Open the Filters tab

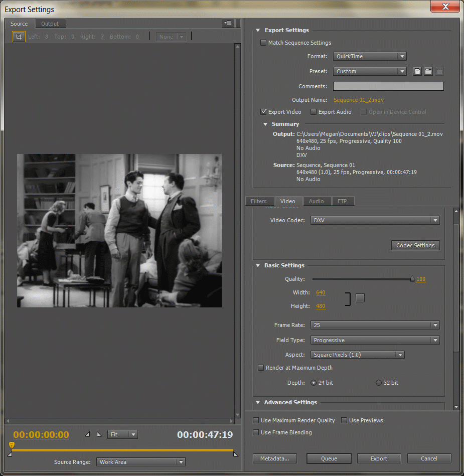[259, 201]
